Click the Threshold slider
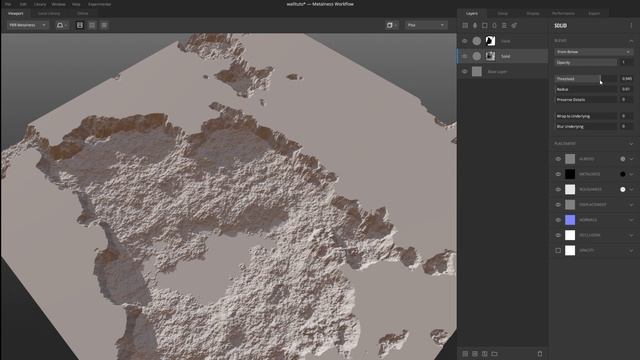Image resolution: width=640 pixels, height=360 pixels. [x=586, y=78]
